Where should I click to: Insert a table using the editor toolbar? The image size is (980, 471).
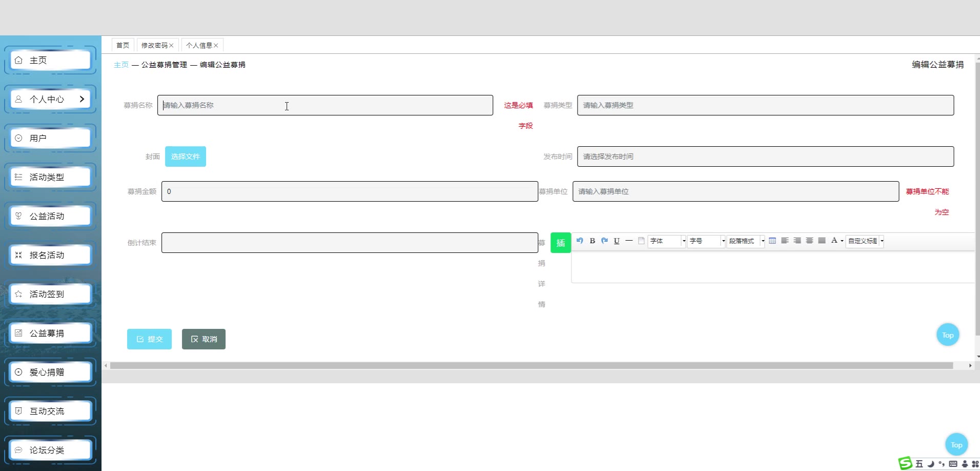pyautogui.click(x=772, y=241)
